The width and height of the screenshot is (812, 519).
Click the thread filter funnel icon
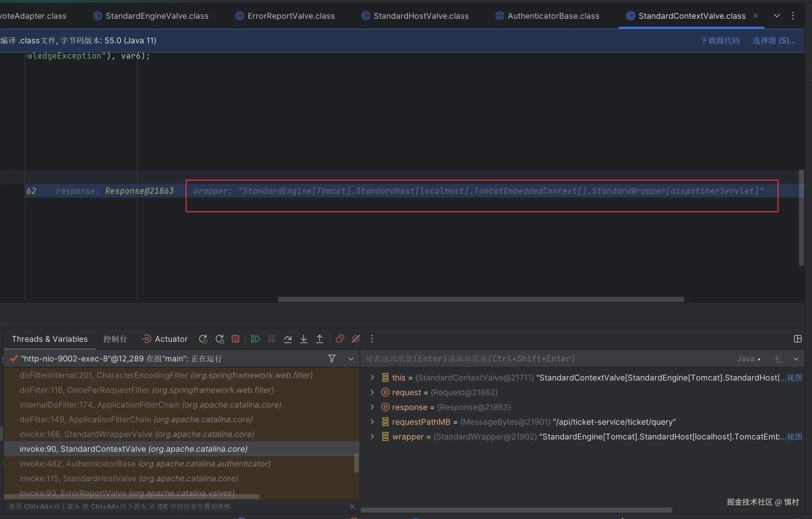coord(332,358)
